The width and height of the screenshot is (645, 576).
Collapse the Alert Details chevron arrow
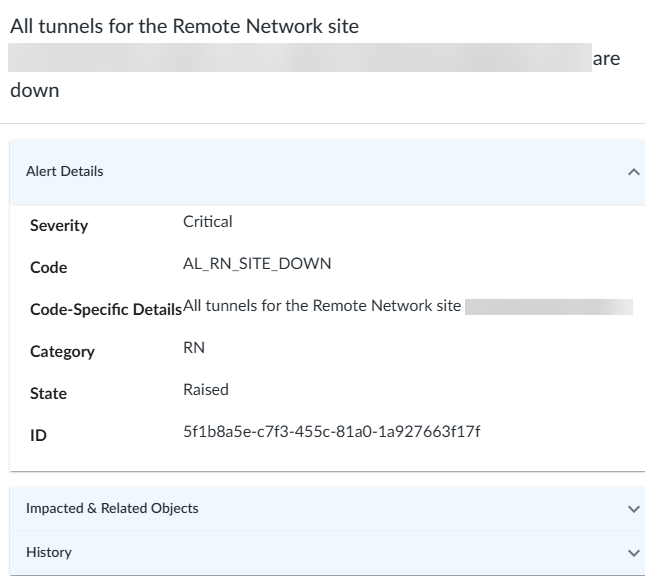633,172
